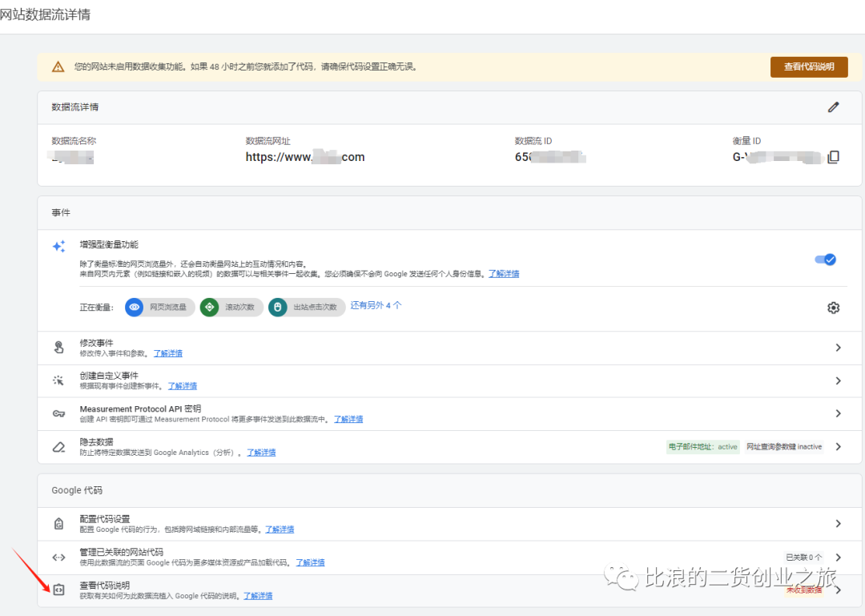Click 了解详情 link under 隐去数据
Screen dimensions: 865x616
[261, 453]
